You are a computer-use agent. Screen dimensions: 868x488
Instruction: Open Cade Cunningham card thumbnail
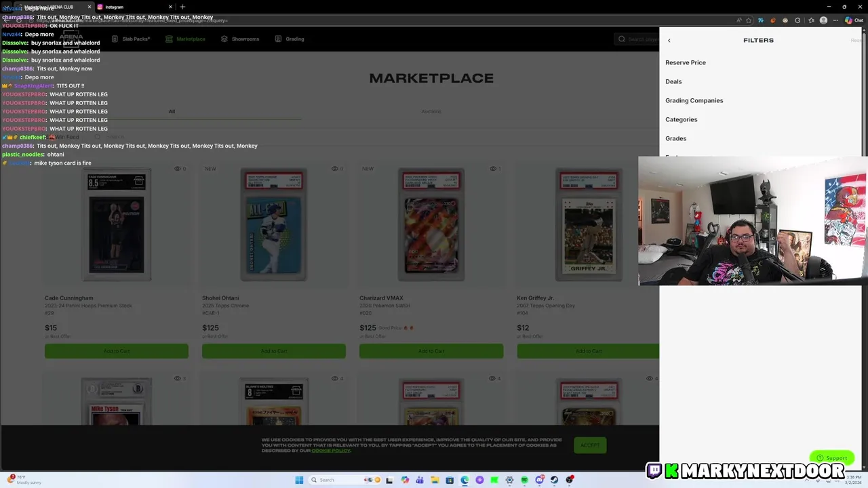click(117, 225)
